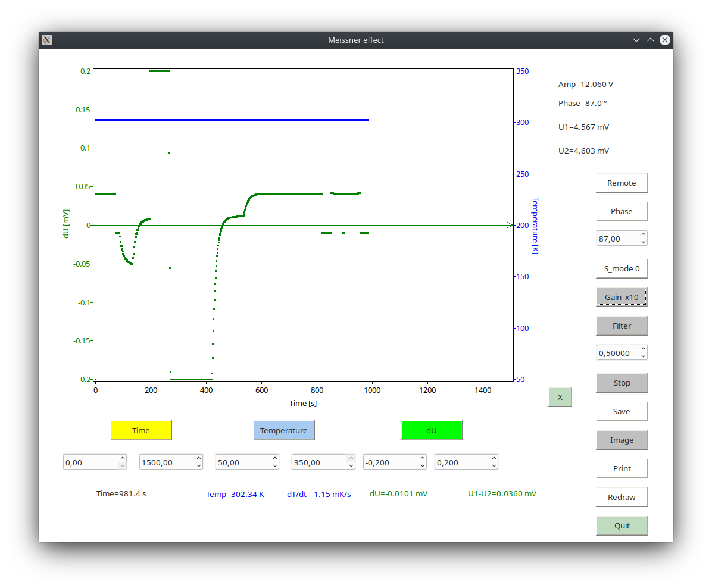Decrease the dU minimum -0,200
This screenshot has width=712, height=588.
[423, 467]
